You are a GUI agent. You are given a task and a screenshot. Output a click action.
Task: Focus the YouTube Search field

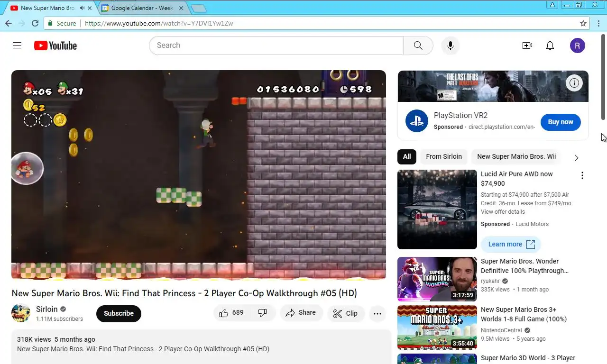point(276,45)
